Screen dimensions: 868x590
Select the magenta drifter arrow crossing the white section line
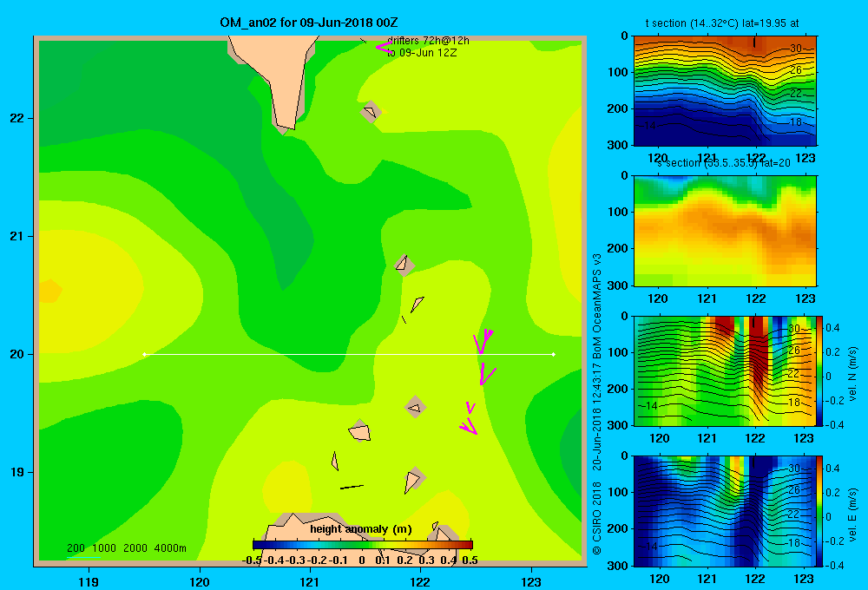[x=482, y=342]
